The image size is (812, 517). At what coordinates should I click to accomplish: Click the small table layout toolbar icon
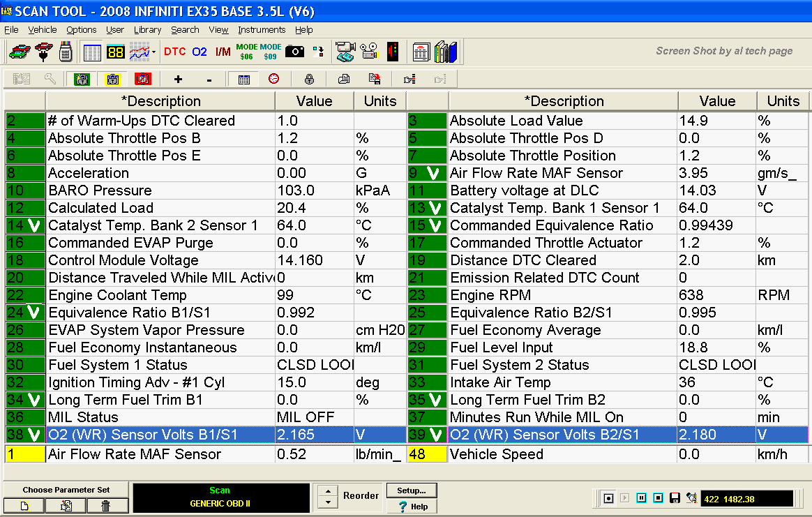[x=244, y=80]
